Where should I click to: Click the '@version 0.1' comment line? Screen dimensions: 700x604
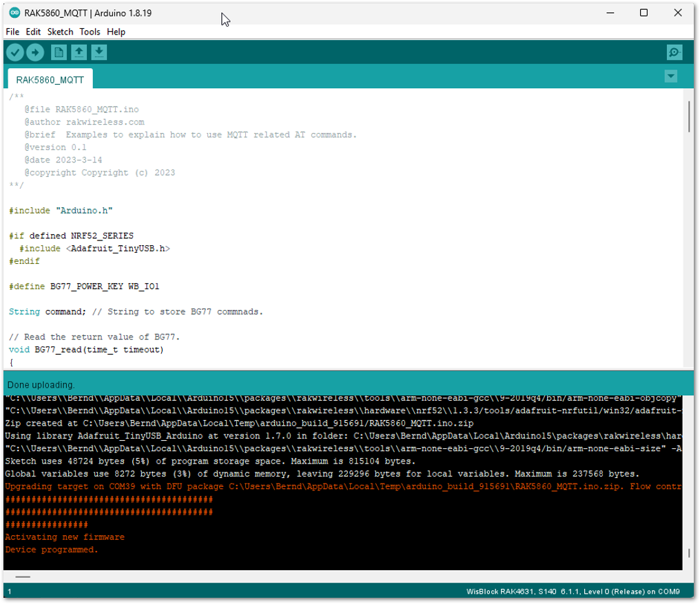(x=55, y=147)
